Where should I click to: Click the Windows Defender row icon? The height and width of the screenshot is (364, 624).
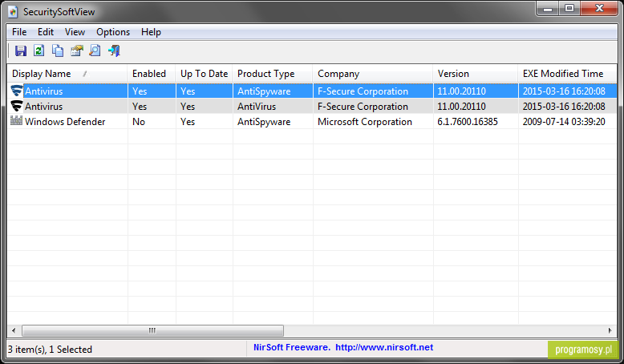pyautogui.click(x=16, y=120)
